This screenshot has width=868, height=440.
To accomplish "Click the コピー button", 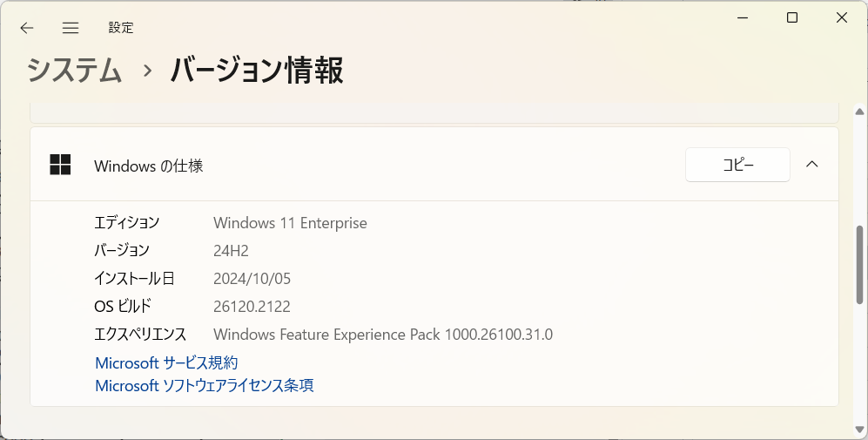I will coord(737,165).
